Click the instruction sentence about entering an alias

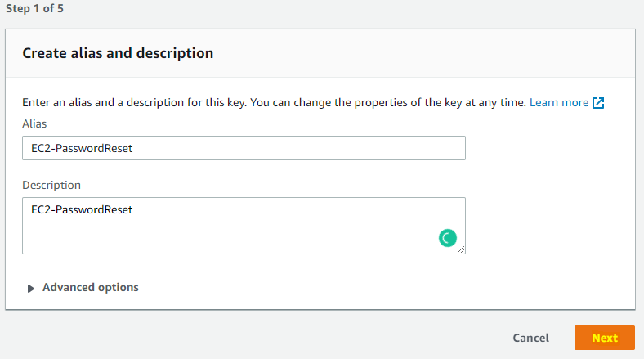pyautogui.click(x=274, y=103)
